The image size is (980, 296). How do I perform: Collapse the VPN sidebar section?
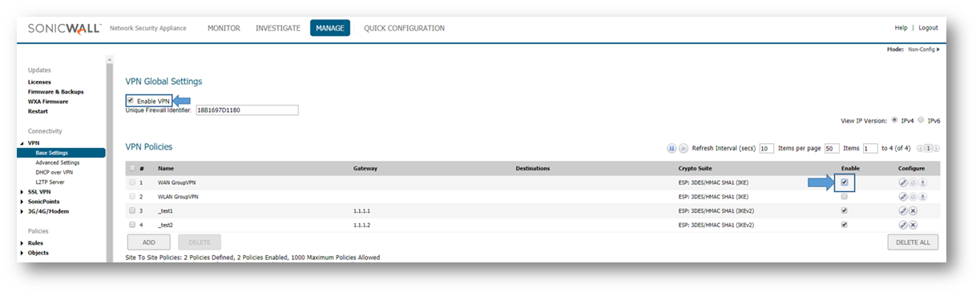[22, 143]
